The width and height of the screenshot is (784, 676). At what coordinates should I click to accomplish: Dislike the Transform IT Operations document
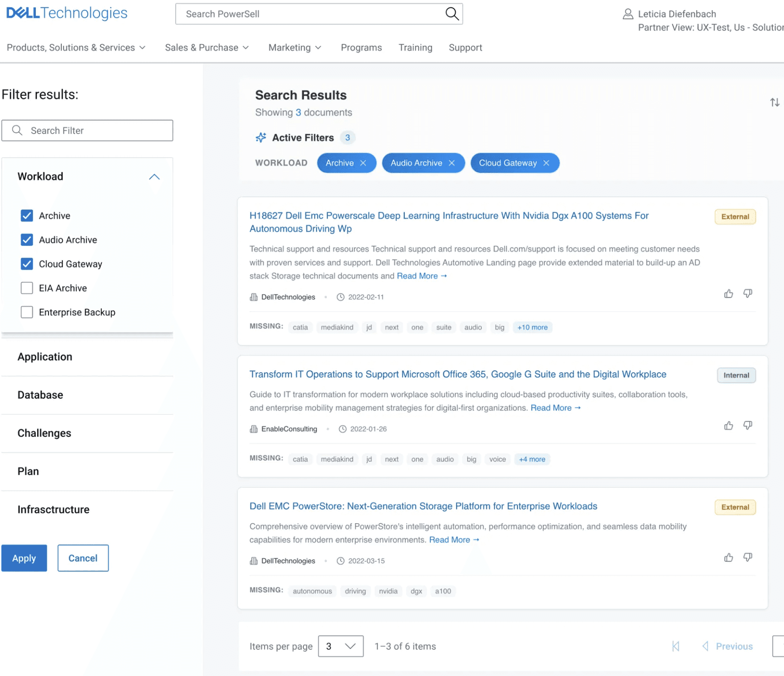click(x=748, y=425)
